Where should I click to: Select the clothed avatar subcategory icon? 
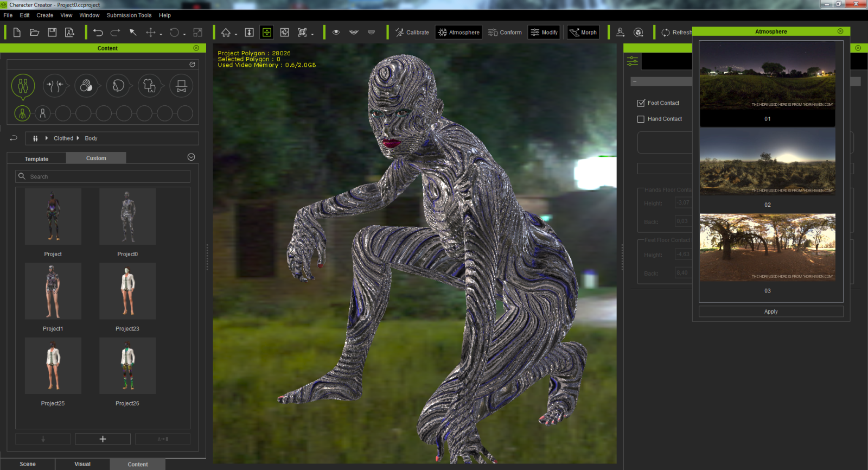point(22,113)
